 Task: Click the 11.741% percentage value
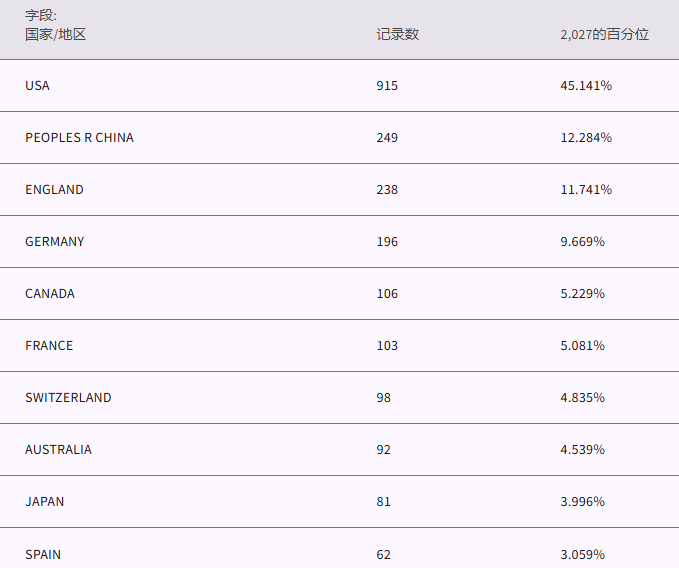(x=586, y=190)
